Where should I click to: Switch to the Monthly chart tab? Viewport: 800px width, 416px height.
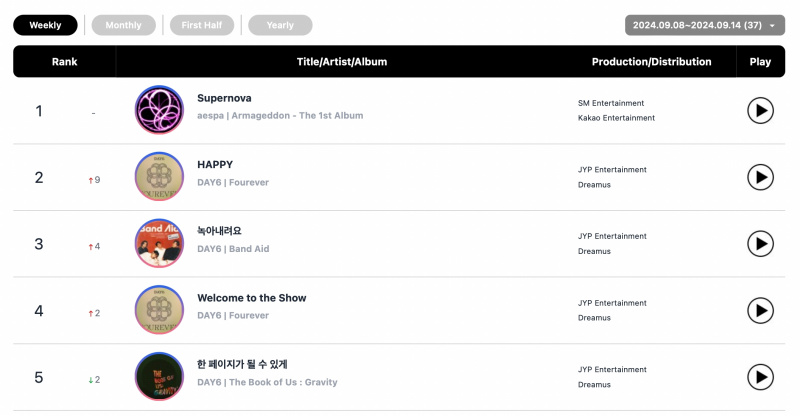[123, 25]
